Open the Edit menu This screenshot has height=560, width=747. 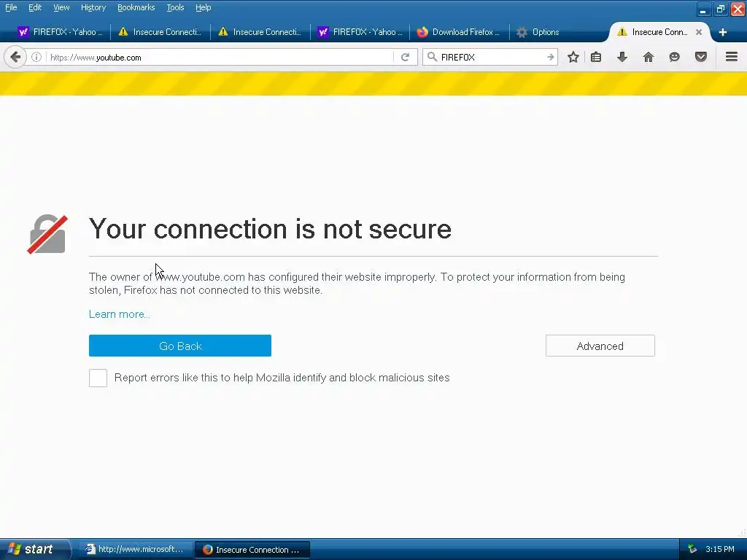point(35,7)
